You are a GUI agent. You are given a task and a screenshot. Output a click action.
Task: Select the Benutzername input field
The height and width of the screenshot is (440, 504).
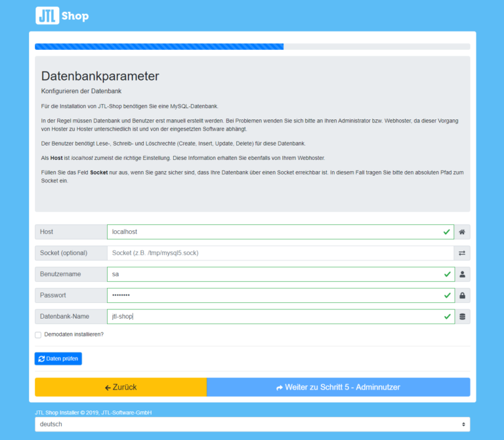[x=276, y=274]
